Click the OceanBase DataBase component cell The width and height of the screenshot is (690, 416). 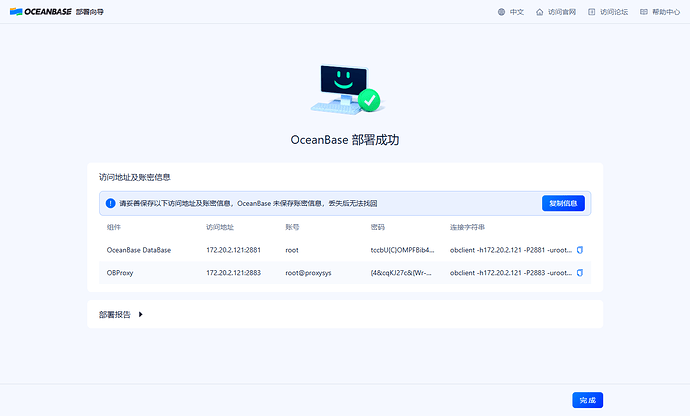(x=139, y=250)
